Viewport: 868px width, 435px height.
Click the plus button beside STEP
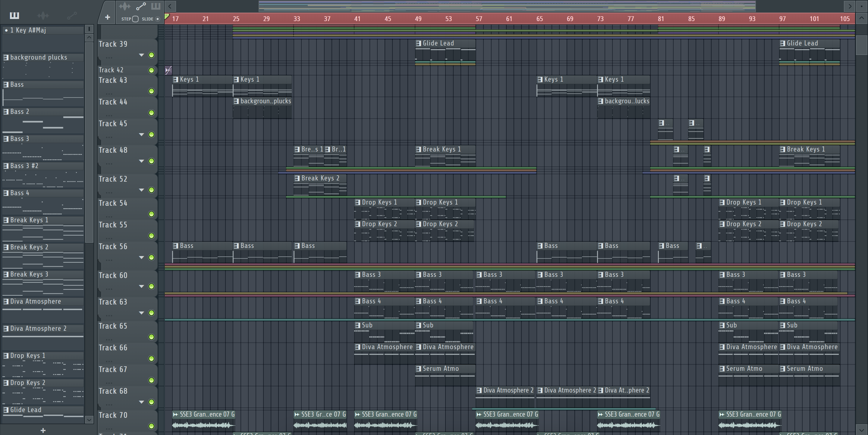[x=108, y=17]
